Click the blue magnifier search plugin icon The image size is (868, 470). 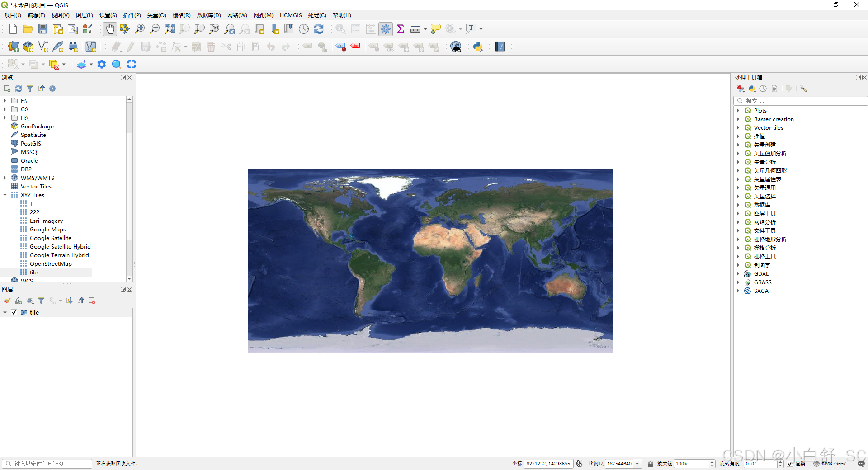tap(116, 64)
